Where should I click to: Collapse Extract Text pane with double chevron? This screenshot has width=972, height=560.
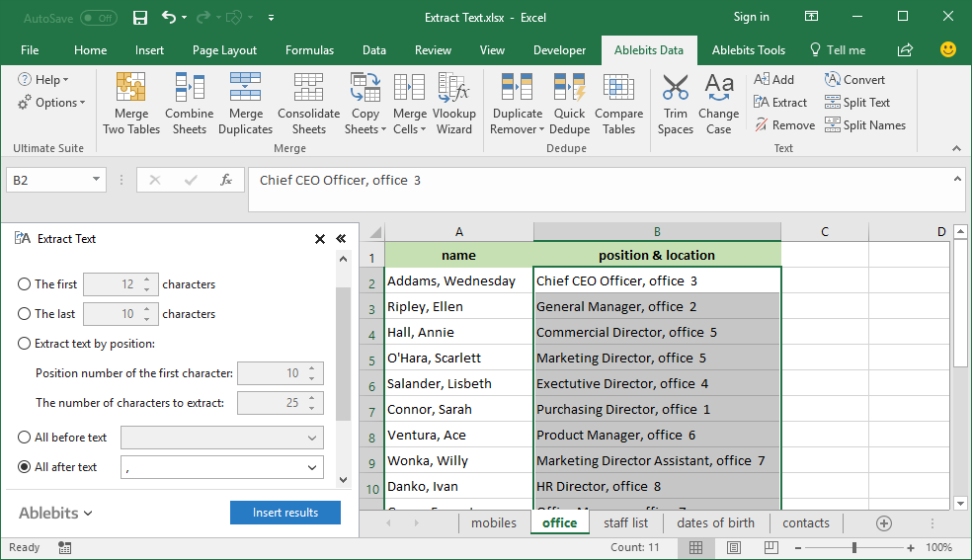coord(341,238)
